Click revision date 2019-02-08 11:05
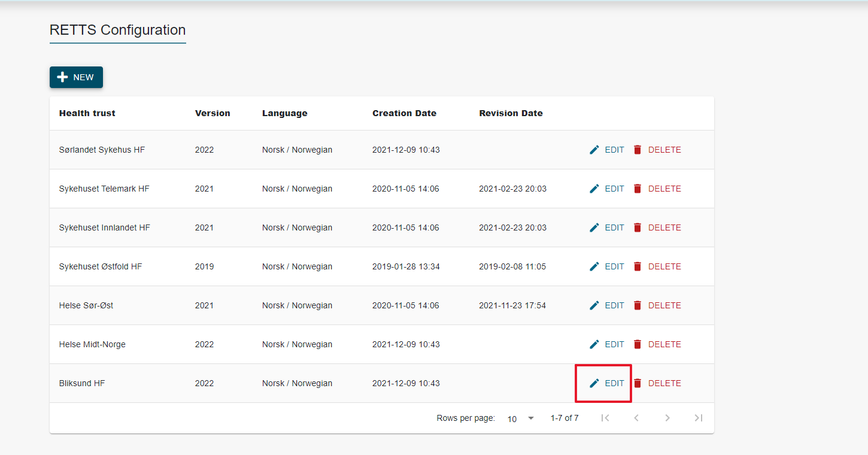Screen dimensions: 868x455 [512, 266]
